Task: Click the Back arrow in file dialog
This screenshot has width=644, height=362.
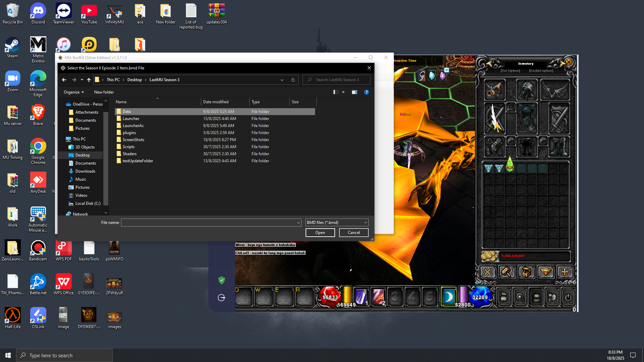Action: [64, 80]
